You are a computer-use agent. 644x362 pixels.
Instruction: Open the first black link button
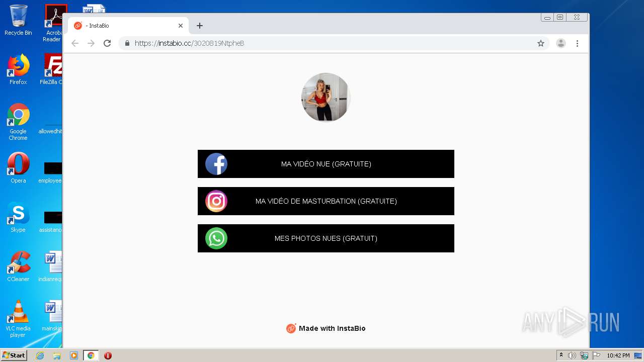pos(326,164)
